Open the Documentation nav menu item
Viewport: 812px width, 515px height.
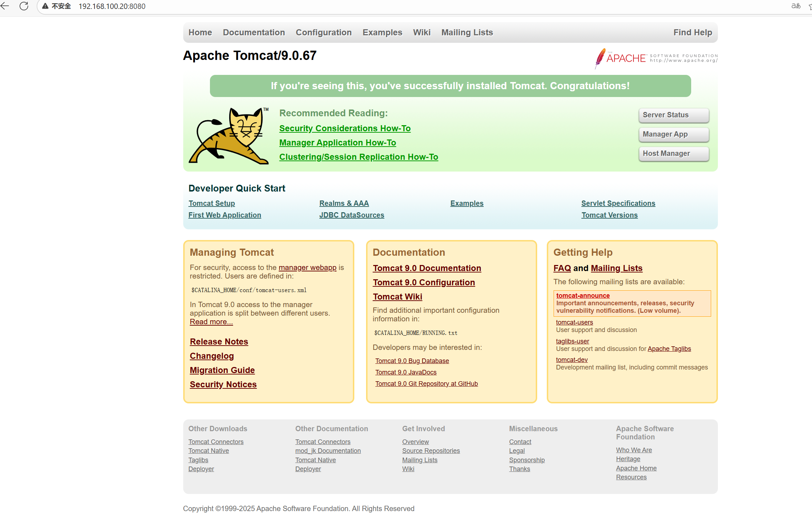click(x=254, y=32)
